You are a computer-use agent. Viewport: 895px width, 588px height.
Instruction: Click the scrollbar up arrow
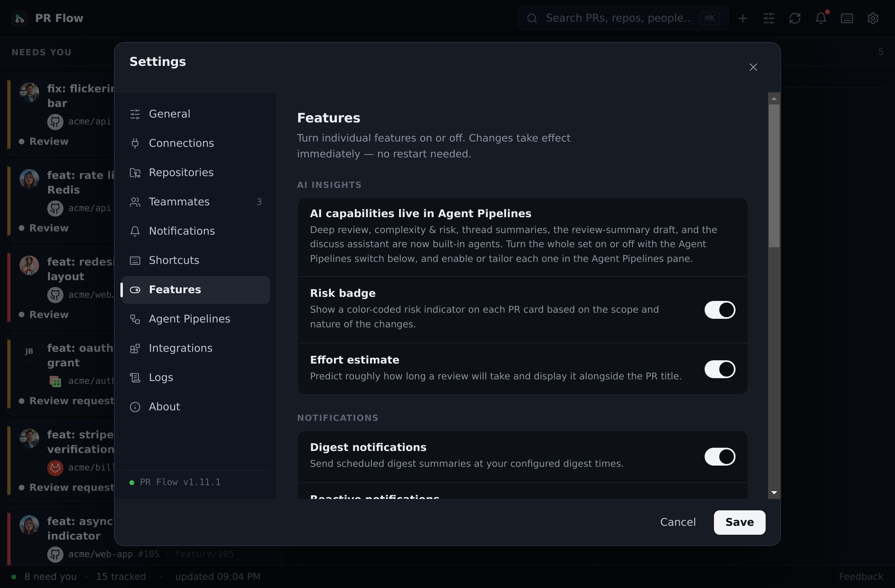774,99
